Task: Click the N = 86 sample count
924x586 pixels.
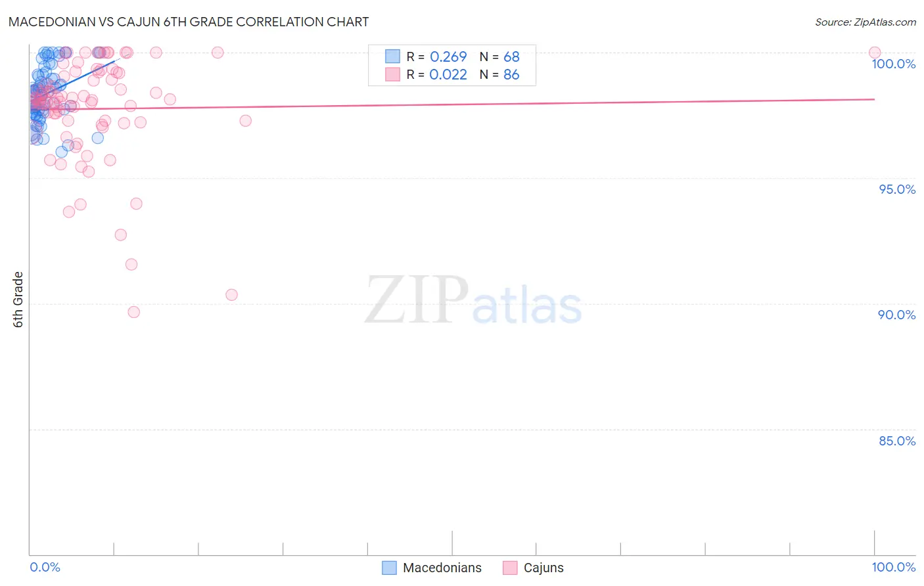Action: (x=499, y=74)
